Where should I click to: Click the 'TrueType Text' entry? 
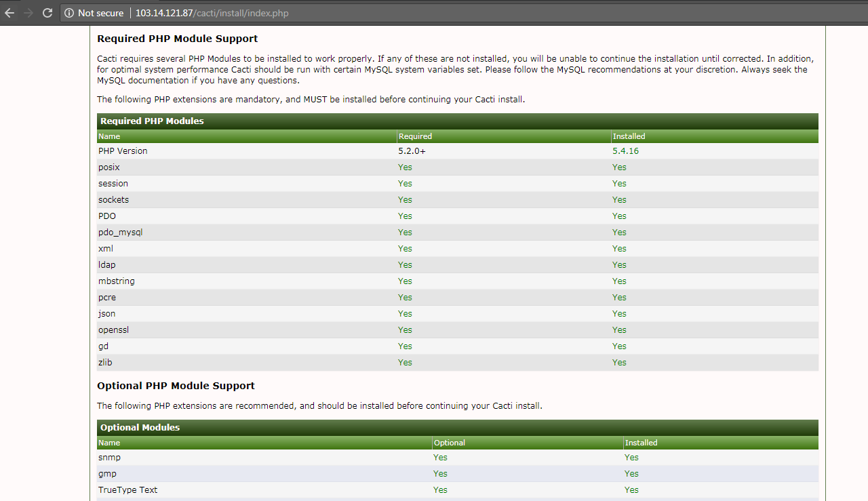coord(127,489)
